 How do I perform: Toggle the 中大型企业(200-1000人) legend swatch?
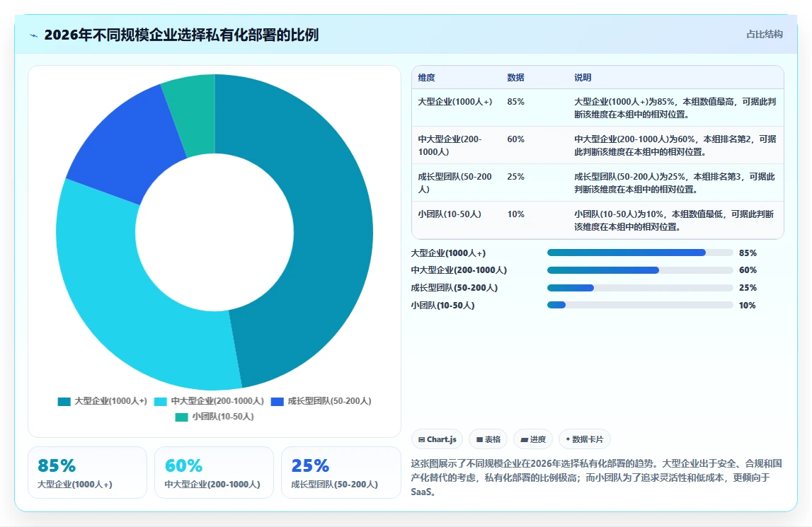pyautogui.click(x=161, y=401)
